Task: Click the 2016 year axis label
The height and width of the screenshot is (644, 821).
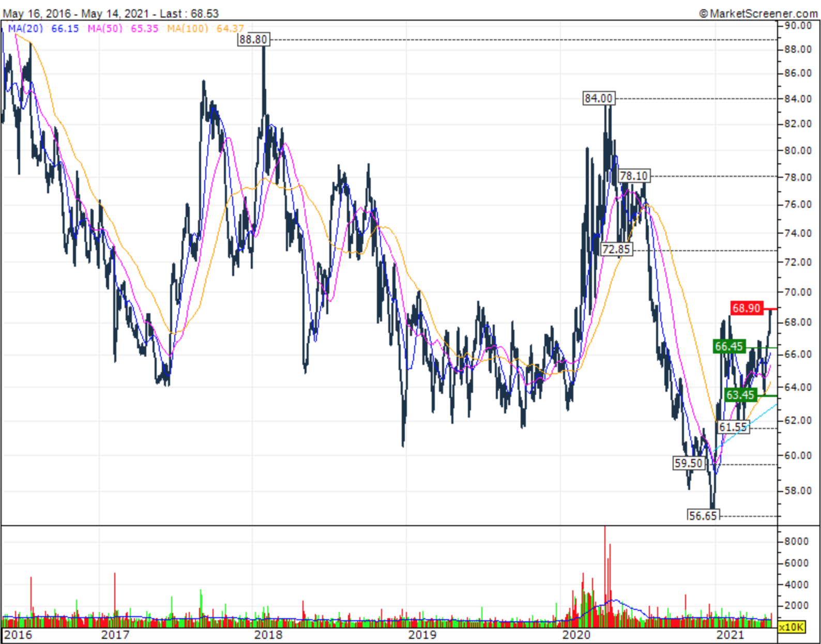Action: coord(18,635)
